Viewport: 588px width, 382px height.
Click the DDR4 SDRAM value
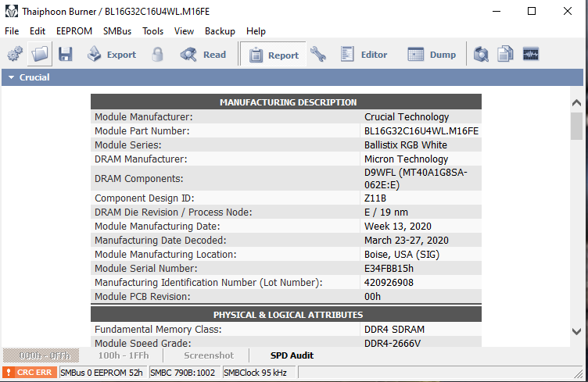click(394, 329)
